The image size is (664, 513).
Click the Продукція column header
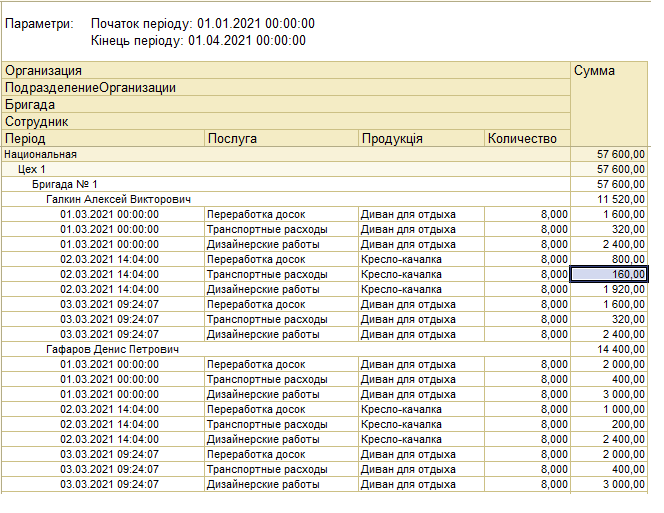pyautogui.click(x=421, y=139)
